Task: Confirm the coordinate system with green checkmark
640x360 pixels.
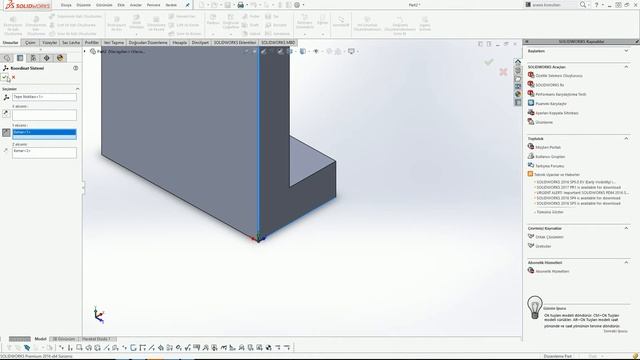Action: pos(4,77)
